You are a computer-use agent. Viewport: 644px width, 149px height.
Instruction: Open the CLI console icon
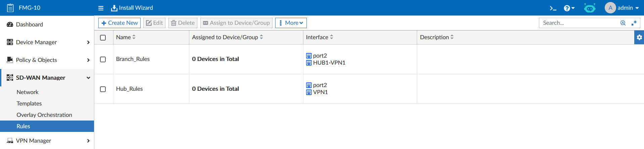[553, 8]
